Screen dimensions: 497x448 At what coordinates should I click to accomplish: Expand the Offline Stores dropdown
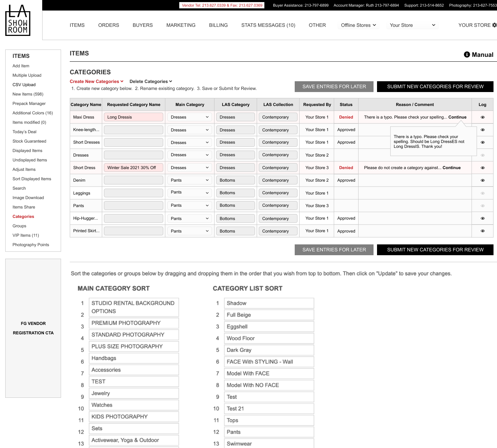click(x=358, y=25)
